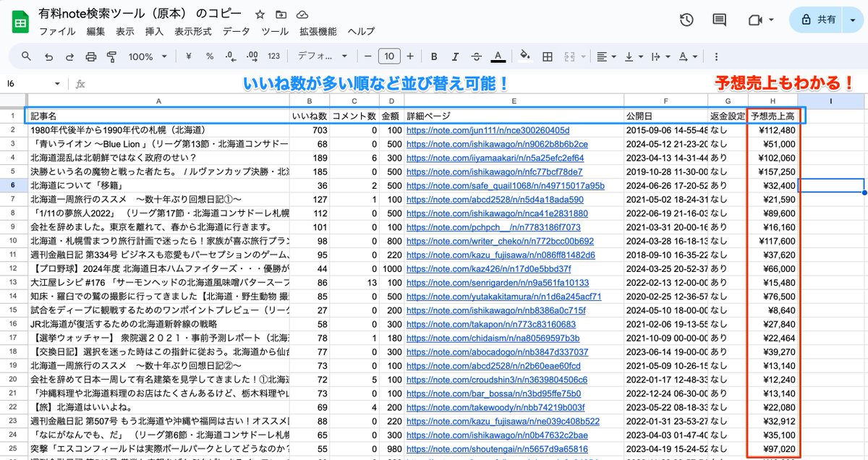Select column A header

(x=158, y=101)
